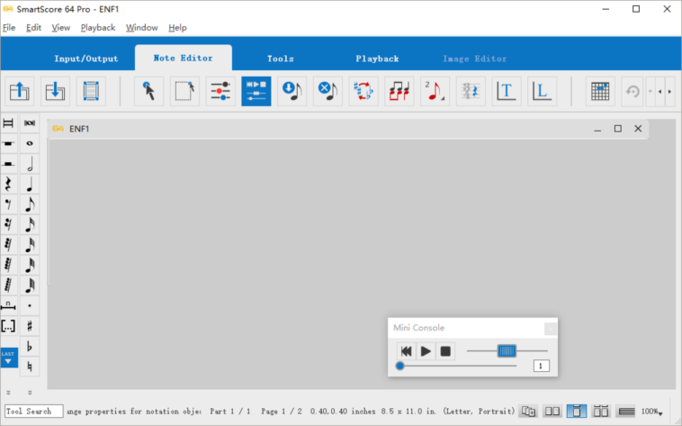The image size is (682, 426).
Task: Click the insert note toolbar icon
Action: tap(292, 92)
